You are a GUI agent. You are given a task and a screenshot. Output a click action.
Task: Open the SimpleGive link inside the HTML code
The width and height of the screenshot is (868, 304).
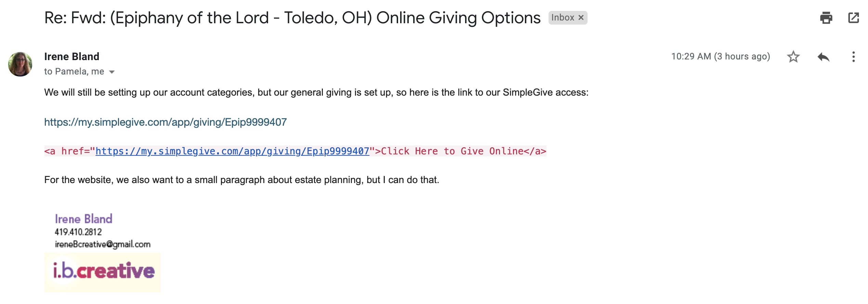click(x=232, y=151)
